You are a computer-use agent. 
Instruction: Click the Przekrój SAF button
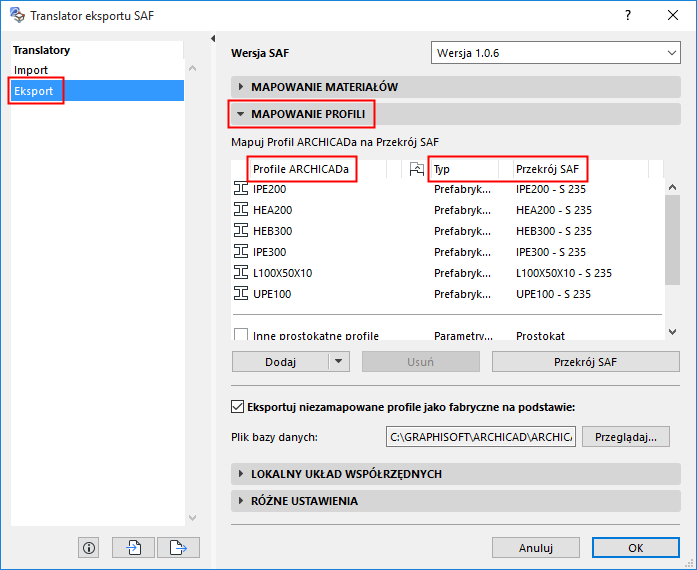tap(585, 361)
